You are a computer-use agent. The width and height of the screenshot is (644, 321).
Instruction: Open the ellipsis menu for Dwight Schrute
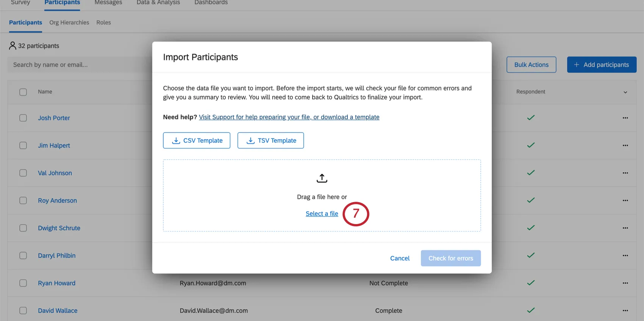click(625, 228)
